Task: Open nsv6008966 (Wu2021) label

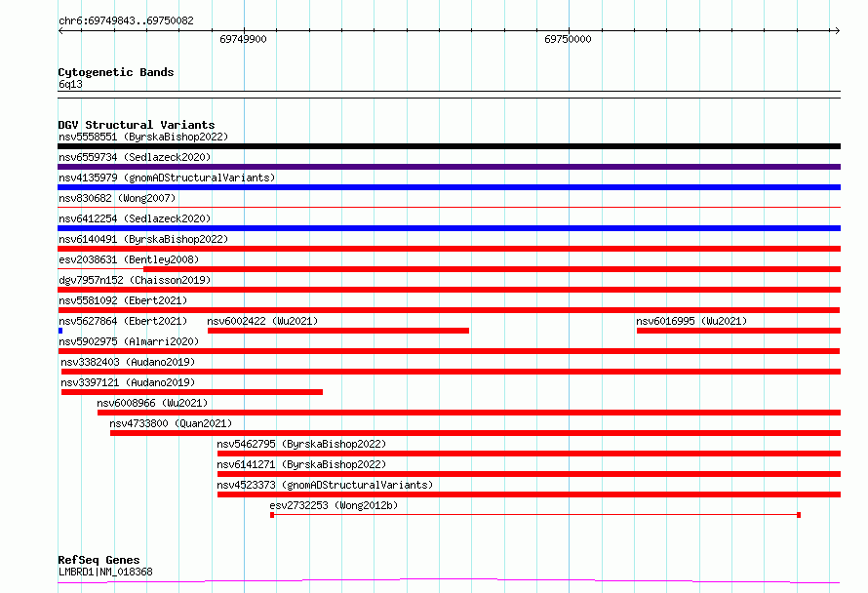Action: click(x=152, y=403)
